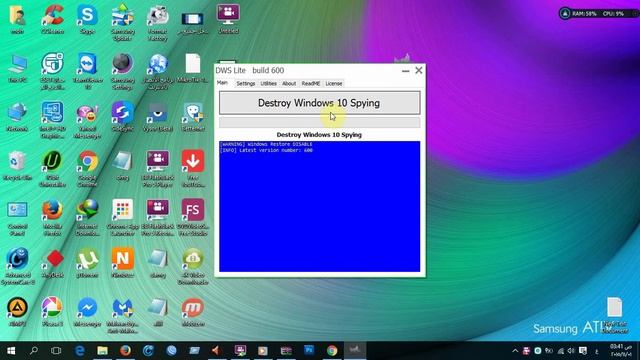
Task: Open the Format Factory desktop icon
Action: (x=158, y=22)
